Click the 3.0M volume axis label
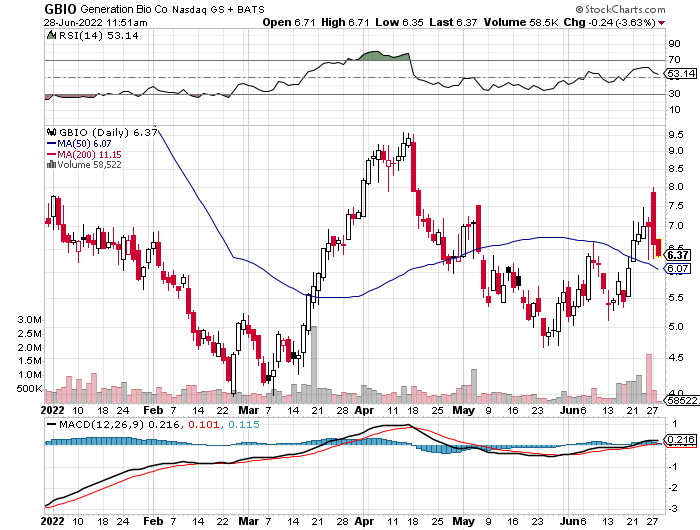The width and height of the screenshot is (700, 530). (29, 320)
